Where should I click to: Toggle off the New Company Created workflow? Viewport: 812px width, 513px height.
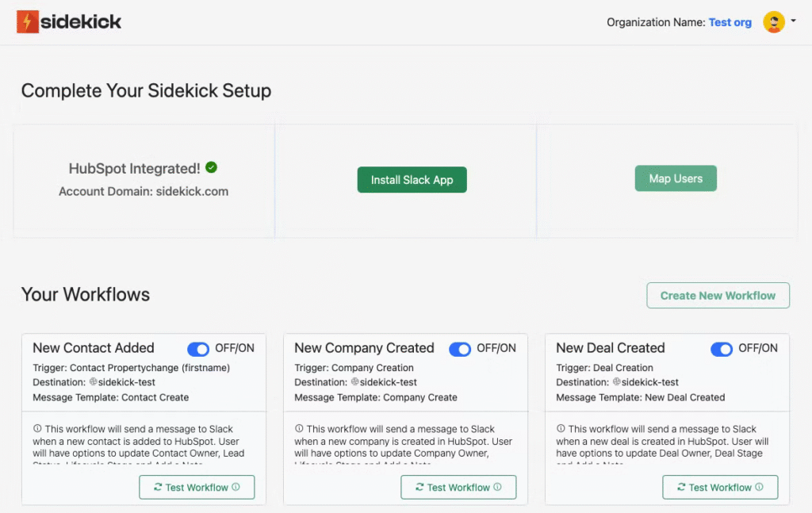[x=460, y=349]
